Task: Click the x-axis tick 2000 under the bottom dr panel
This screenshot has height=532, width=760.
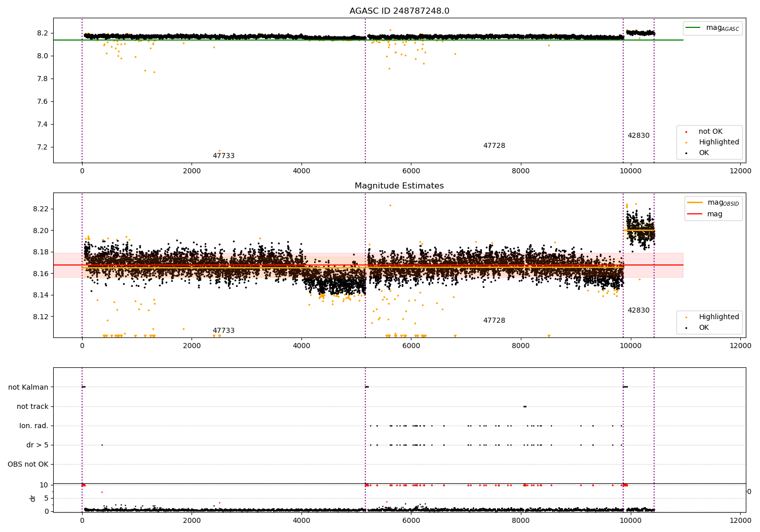Action: tap(192, 520)
